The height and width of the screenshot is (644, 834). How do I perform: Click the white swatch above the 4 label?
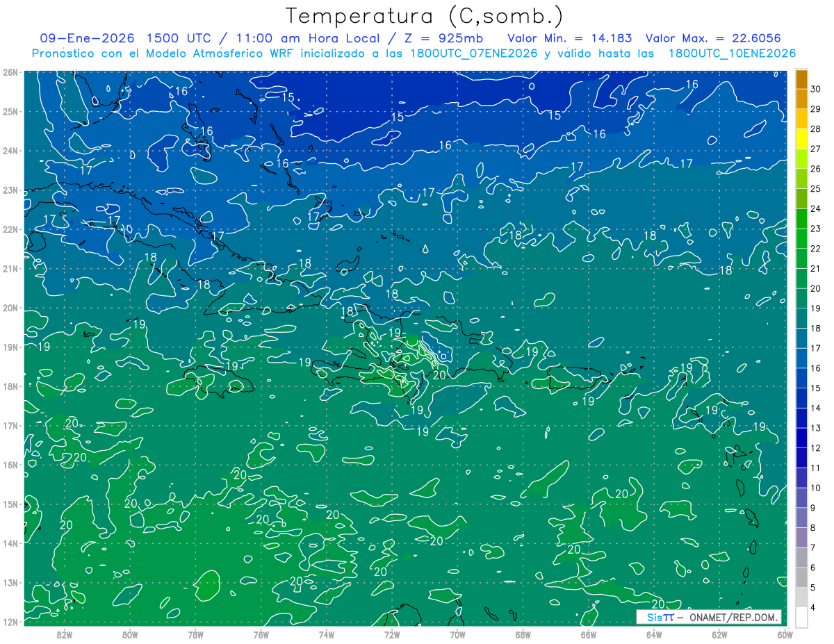click(801, 617)
